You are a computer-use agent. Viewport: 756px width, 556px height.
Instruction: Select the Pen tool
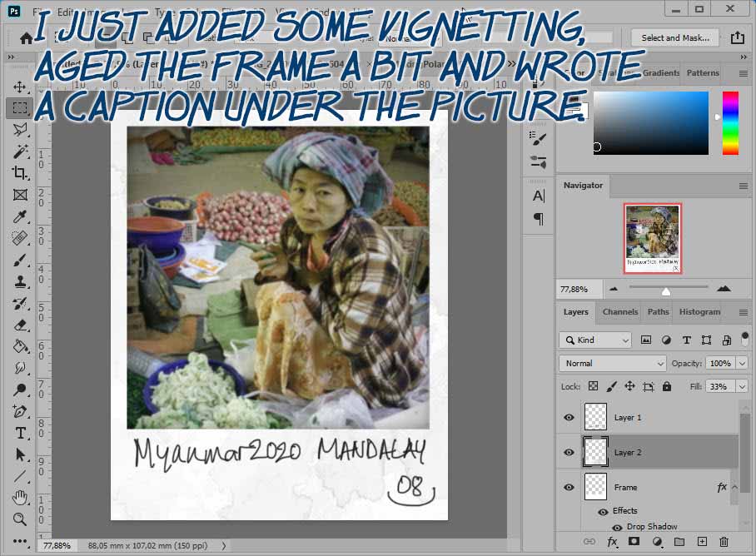[19, 411]
